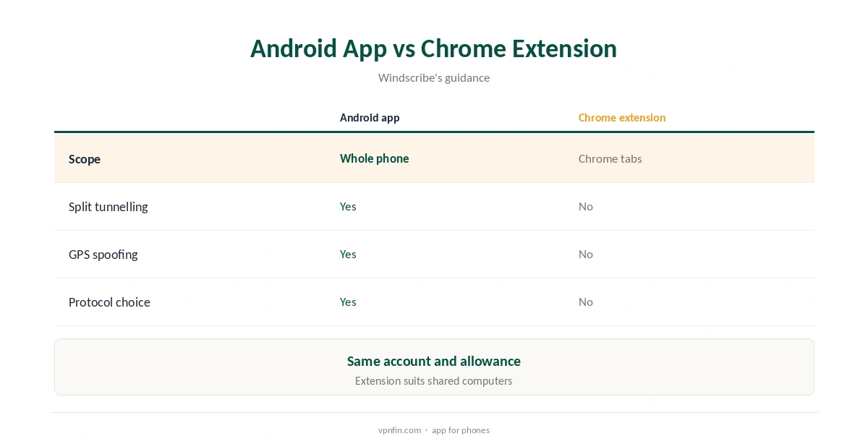Viewport: 868px width, 444px height.
Task: Select the 'Scope' row label
Action: 85,159
